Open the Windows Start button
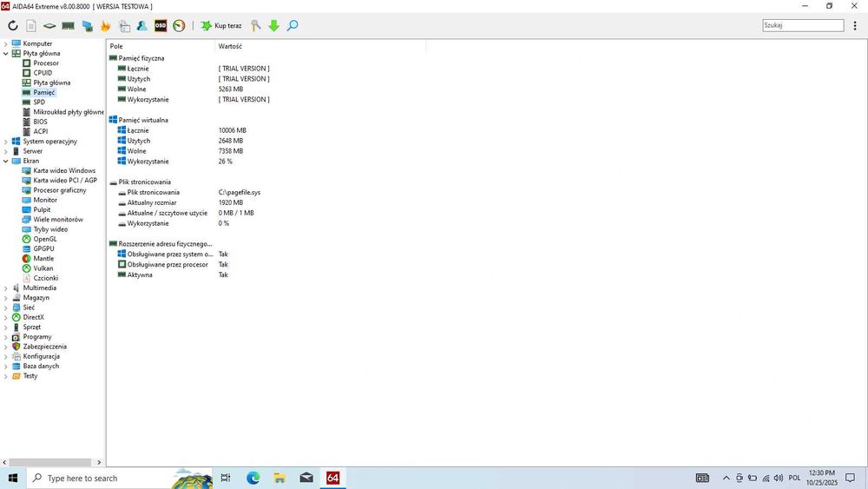This screenshot has width=868, height=489. click(13, 478)
